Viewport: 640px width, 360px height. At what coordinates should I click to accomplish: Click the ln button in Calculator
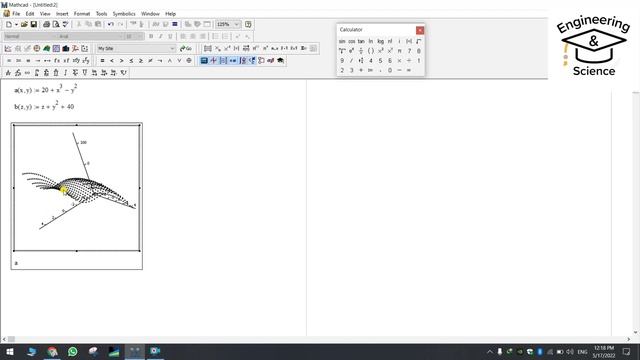[x=371, y=41]
